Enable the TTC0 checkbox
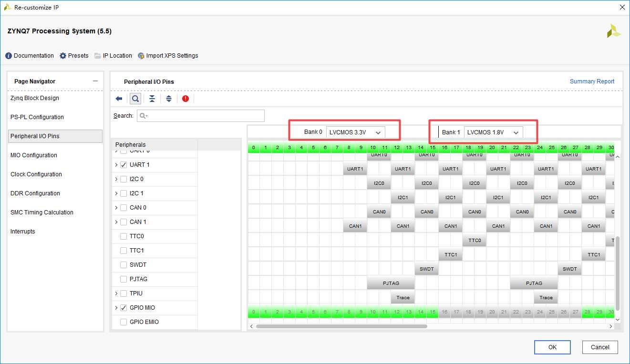 tap(124, 236)
